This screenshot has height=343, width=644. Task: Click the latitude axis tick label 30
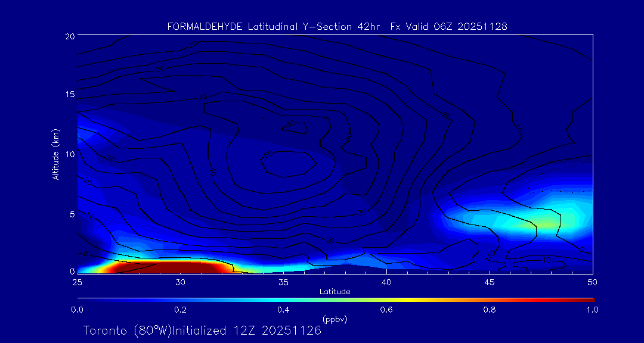(x=180, y=282)
